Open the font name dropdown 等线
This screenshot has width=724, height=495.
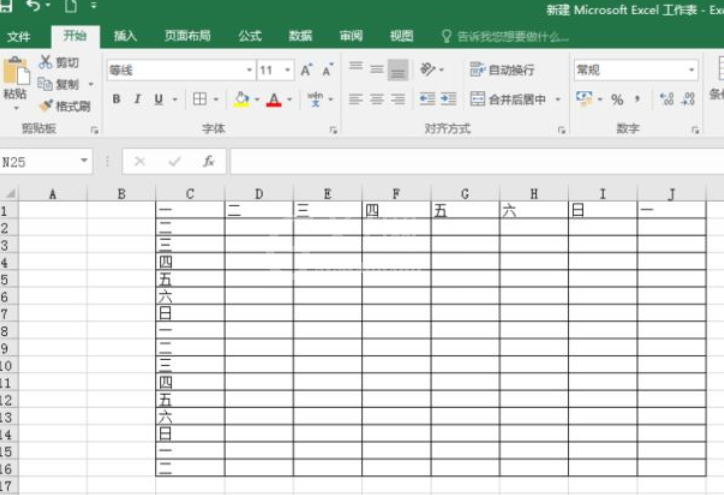(249, 70)
